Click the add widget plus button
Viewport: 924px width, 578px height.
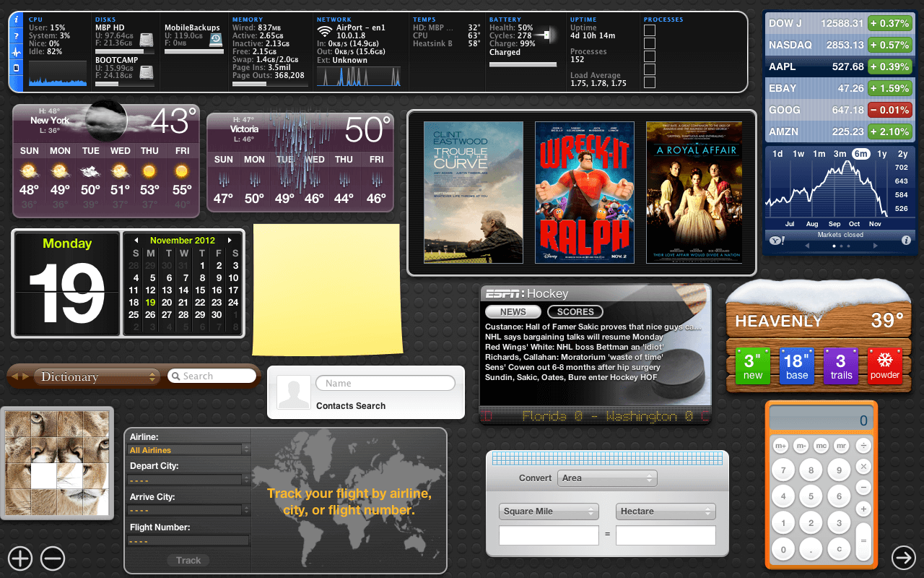click(x=20, y=558)
